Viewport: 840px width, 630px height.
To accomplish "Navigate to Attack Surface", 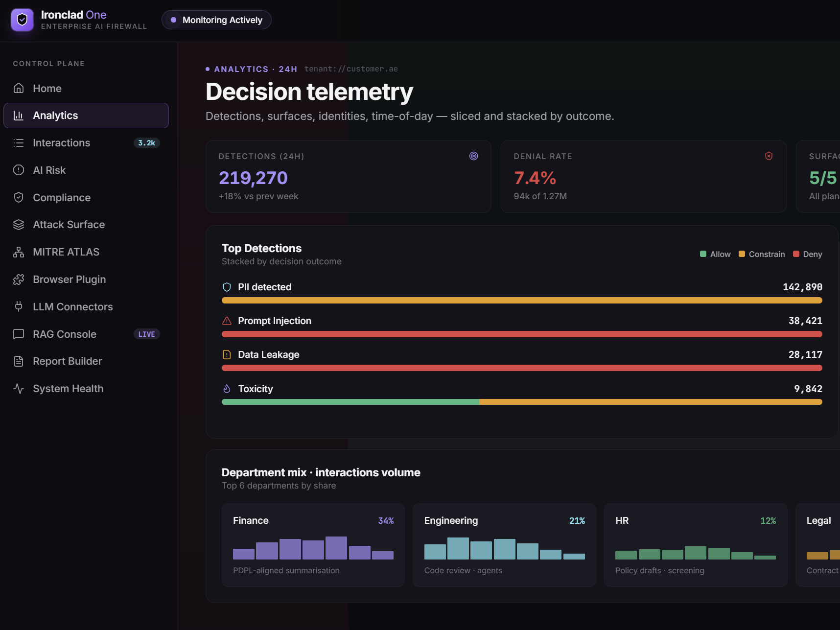I will (x=86, y=225).
